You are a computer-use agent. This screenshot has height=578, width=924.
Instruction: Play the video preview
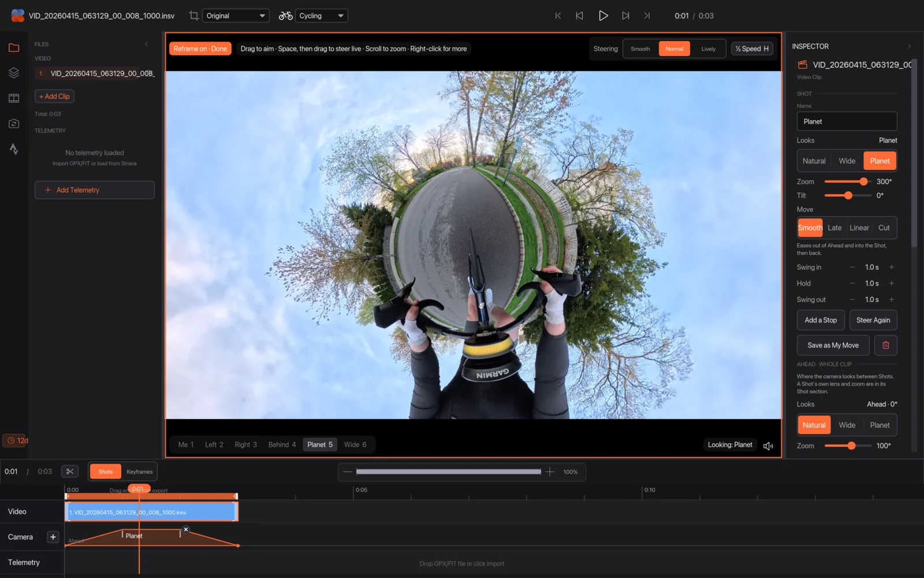coord(603,16)
